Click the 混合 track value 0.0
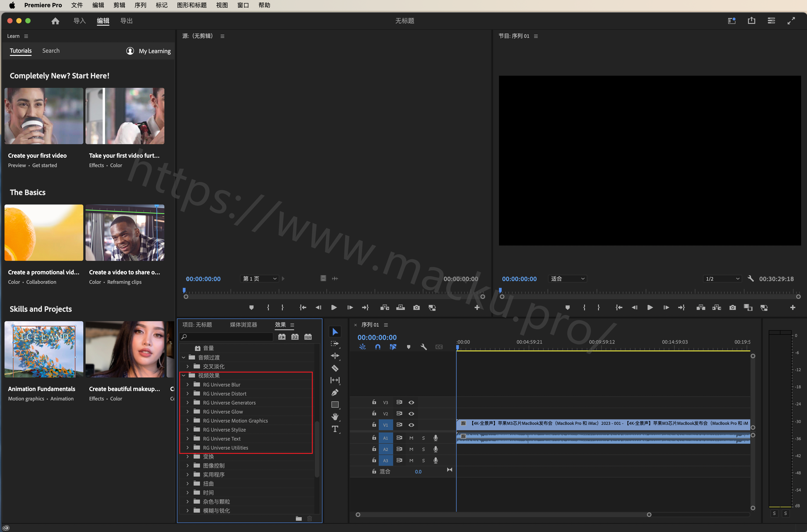 [418, 472]
